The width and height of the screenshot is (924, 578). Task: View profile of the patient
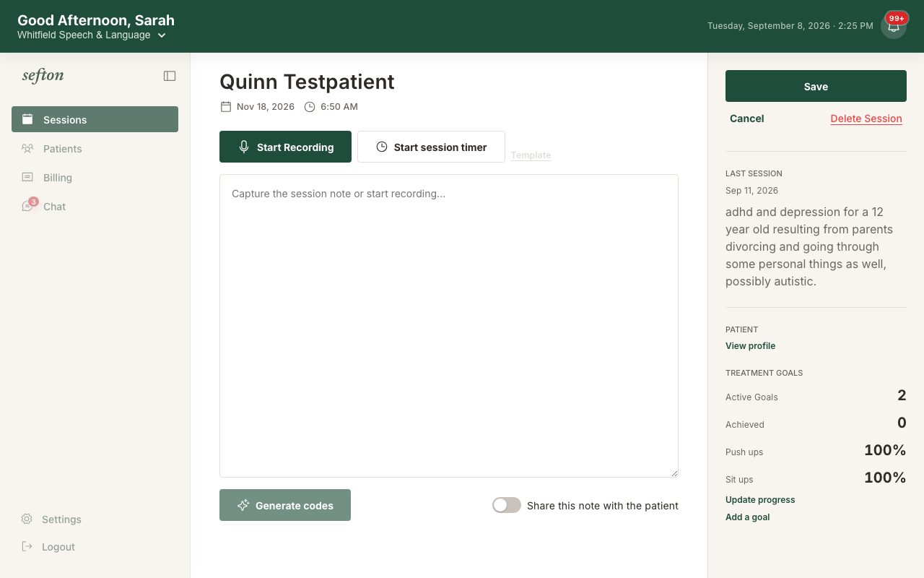click(750, 345)
